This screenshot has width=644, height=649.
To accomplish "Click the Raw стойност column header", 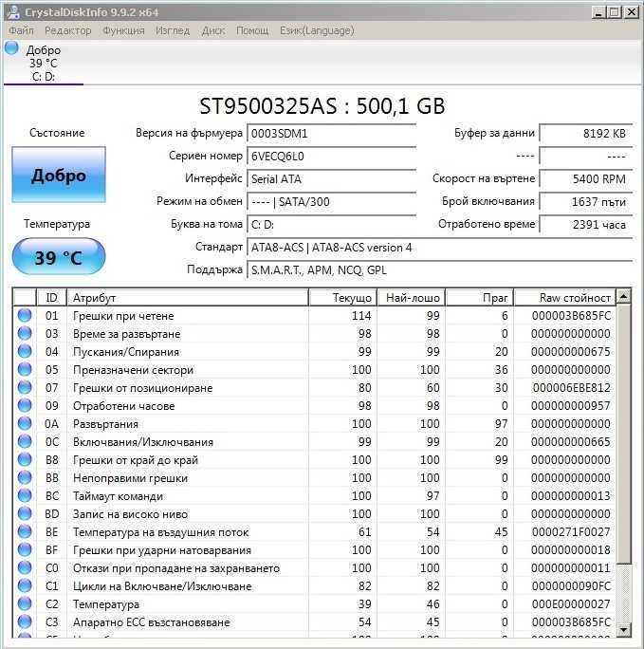I will click(565, 298).
